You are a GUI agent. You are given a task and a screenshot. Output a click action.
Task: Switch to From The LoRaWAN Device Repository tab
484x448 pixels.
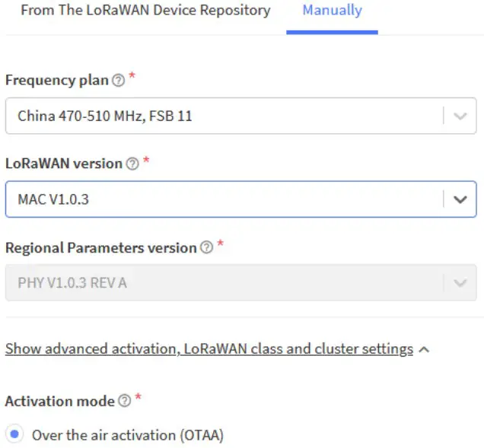click(145, 11)
